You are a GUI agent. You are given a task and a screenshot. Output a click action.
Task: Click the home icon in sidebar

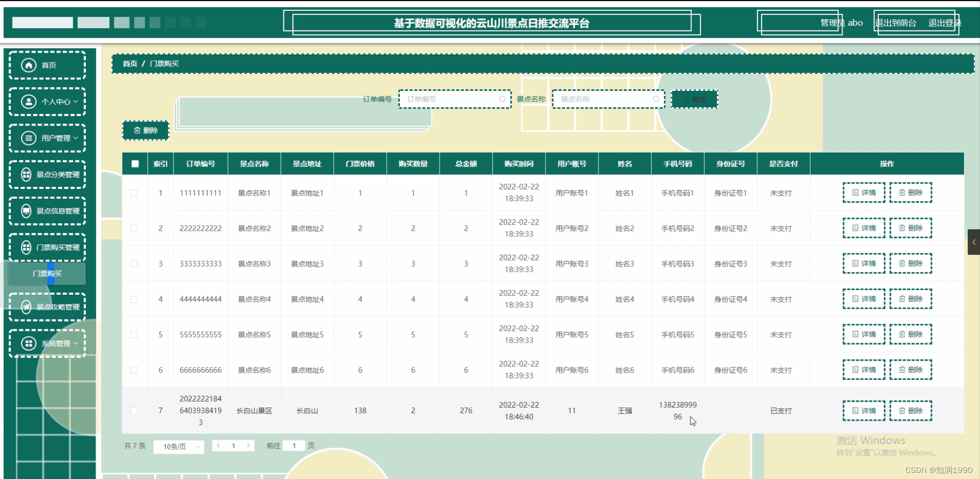(29, 65)
